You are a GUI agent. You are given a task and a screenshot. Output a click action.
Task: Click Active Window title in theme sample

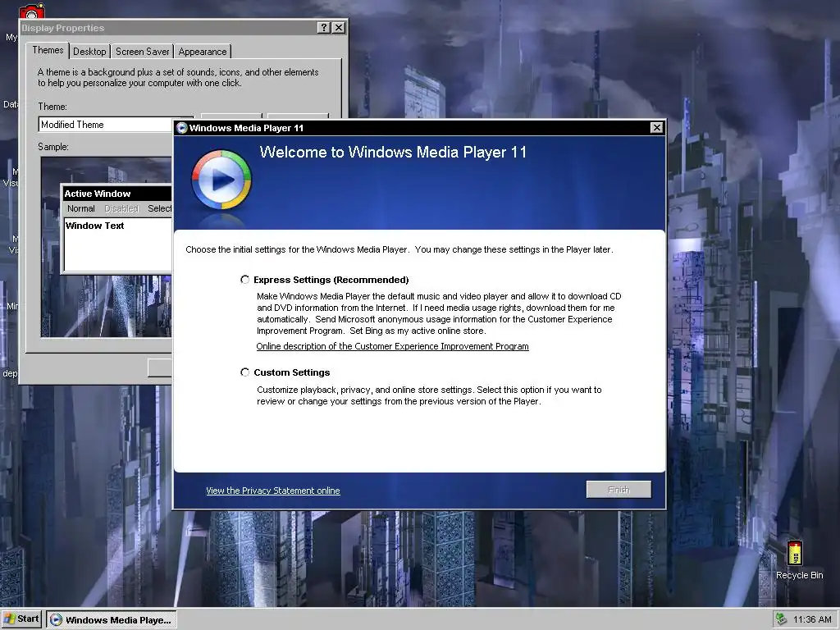click(97, 194)
